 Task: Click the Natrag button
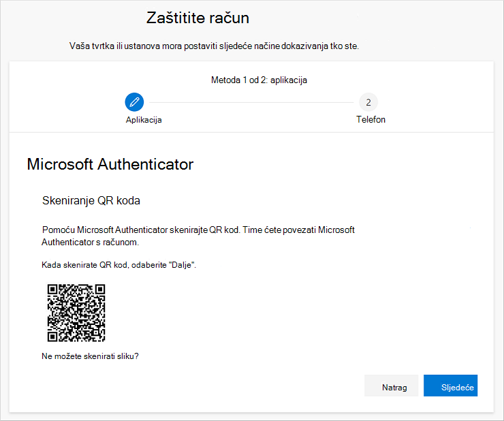click(391, 386)
